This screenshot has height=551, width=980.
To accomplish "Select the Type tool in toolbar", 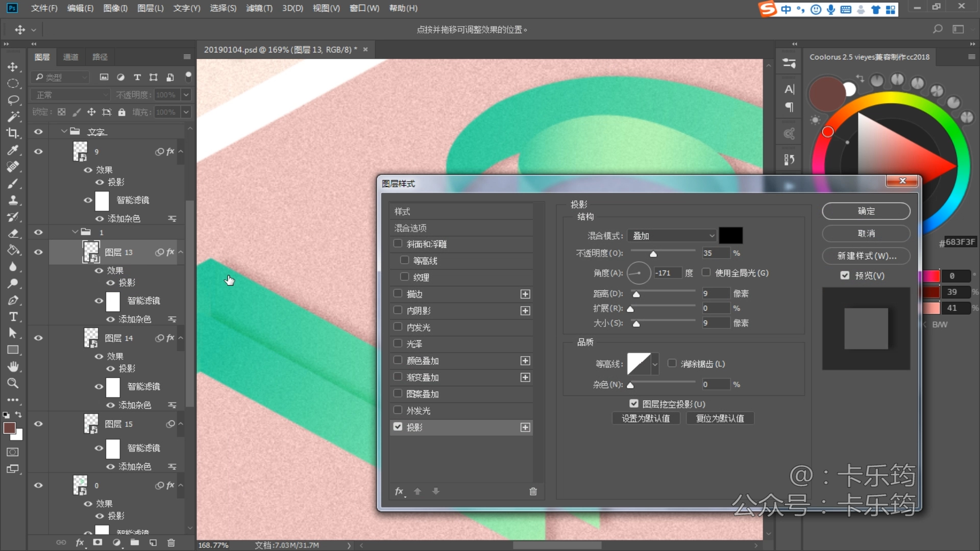I will (13, 317).
